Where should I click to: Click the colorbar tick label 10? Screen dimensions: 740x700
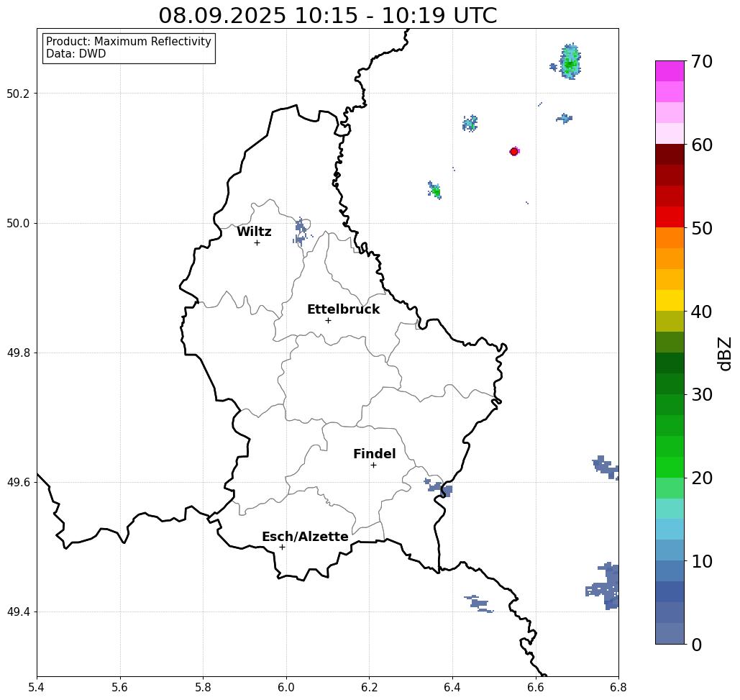point(701,561)
